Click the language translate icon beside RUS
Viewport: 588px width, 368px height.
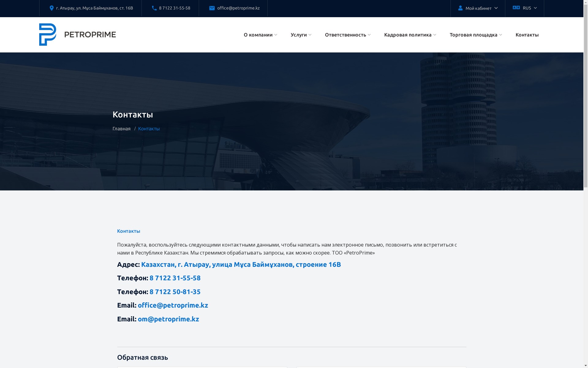coord(516,8)
